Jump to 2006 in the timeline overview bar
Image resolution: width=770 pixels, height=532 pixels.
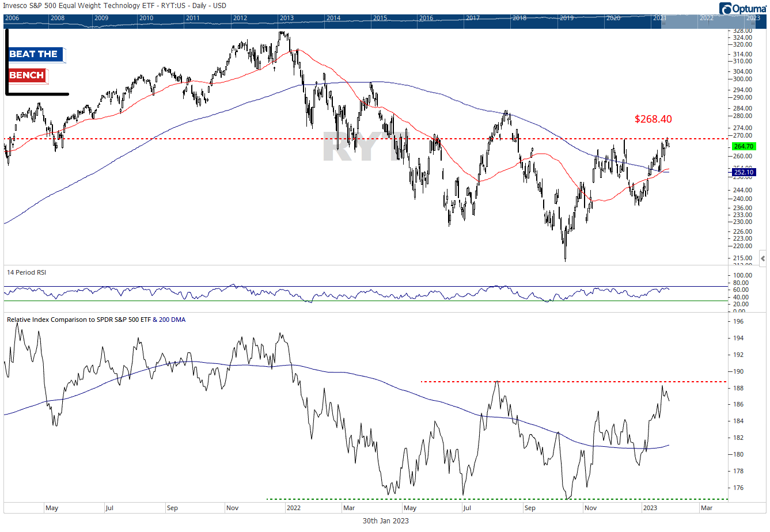click(x=12, y=18)
